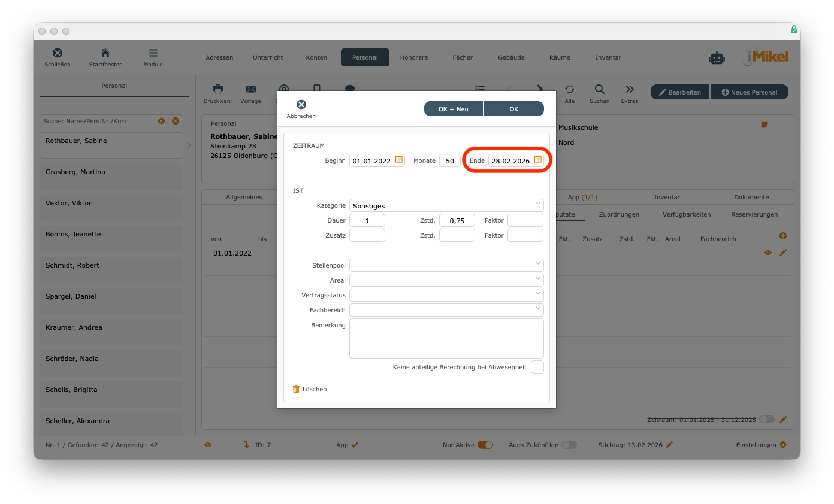Viewport: 834px width, 504px height.
Task: Open the Beginn date calendar picker
Action: 399,160
